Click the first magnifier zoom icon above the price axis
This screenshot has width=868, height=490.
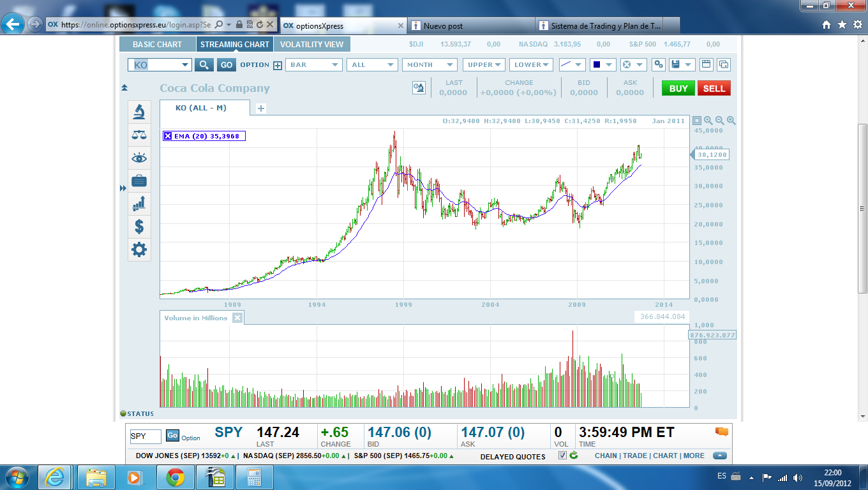click(708, 121)
